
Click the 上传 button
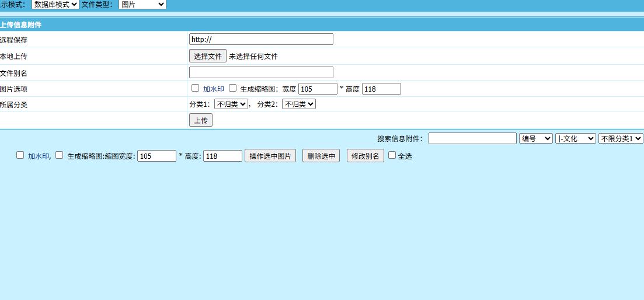[x=200, y=120]
